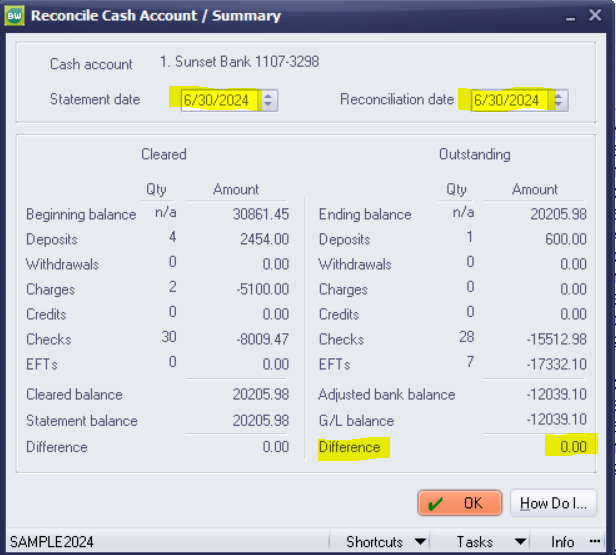This screenshot has height=555, width=616.
Task: Click Adjusted bank balance value -12039.10
Action: point(556,394)
